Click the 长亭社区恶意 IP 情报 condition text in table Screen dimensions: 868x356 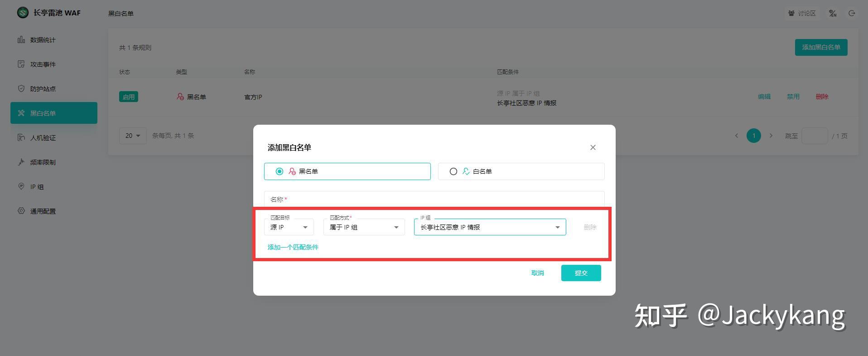click(527, 103)
